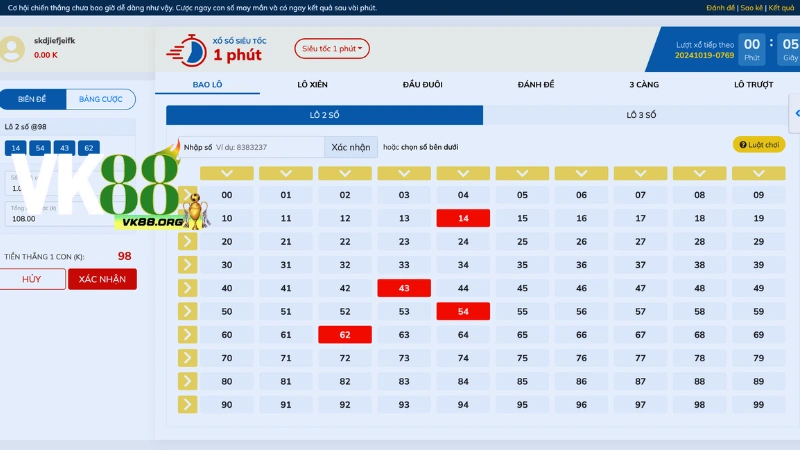The image size is (800, 450).
Task: Expand the chevron above column 02
Action: click(345, 173)
